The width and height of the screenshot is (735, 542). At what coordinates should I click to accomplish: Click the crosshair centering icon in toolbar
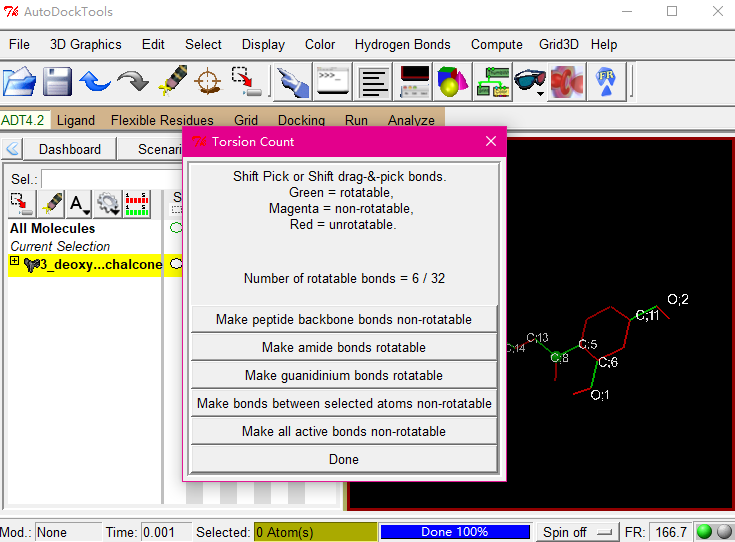point(208,81)
